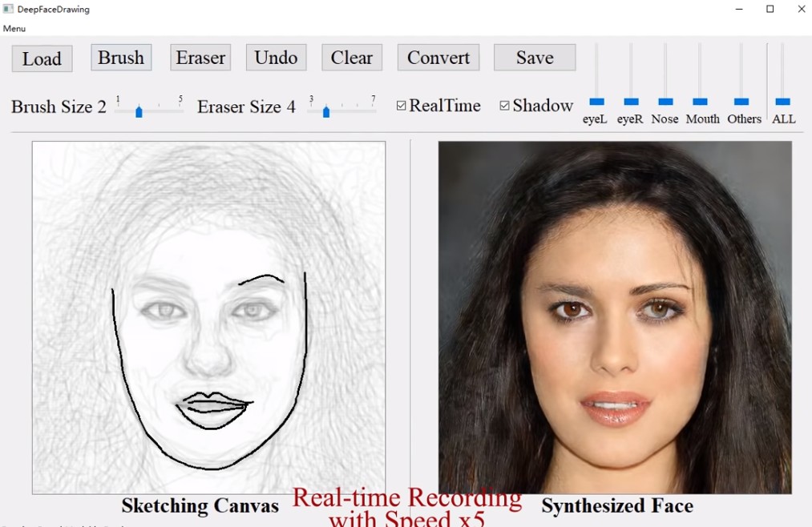Select the Brush tool button
Screen dimensions: 812x527
(121, 58)
